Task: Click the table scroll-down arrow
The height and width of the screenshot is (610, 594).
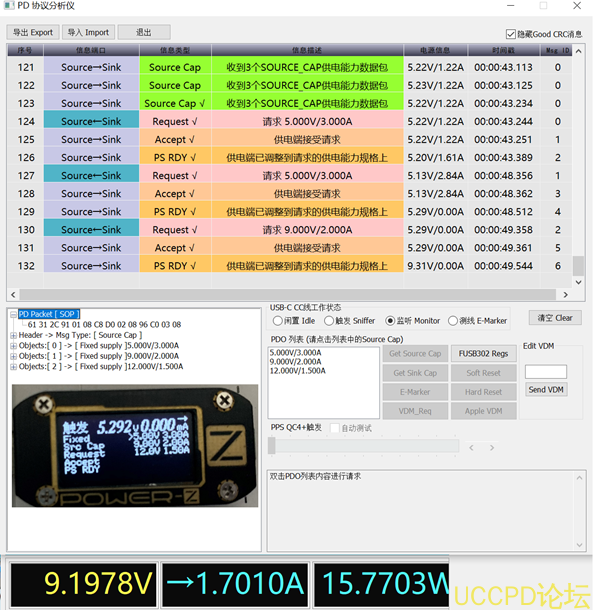Action: pos(578,282)
